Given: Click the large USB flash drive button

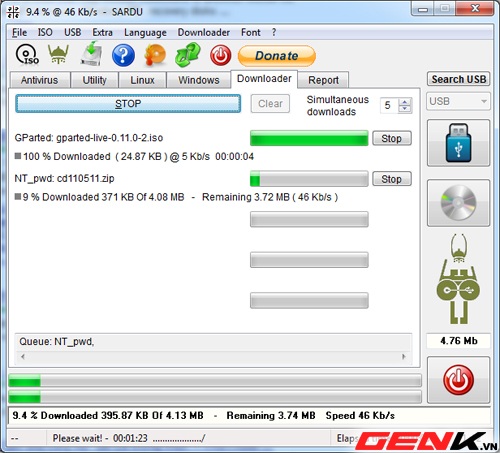Looking at the screenshot, I should [x=458, y=143].
